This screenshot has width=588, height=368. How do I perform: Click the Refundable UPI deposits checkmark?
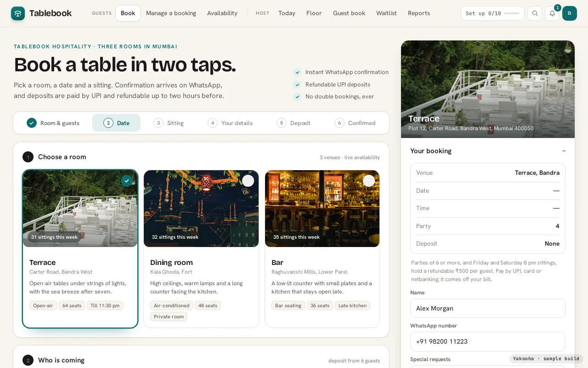[297, 85]
